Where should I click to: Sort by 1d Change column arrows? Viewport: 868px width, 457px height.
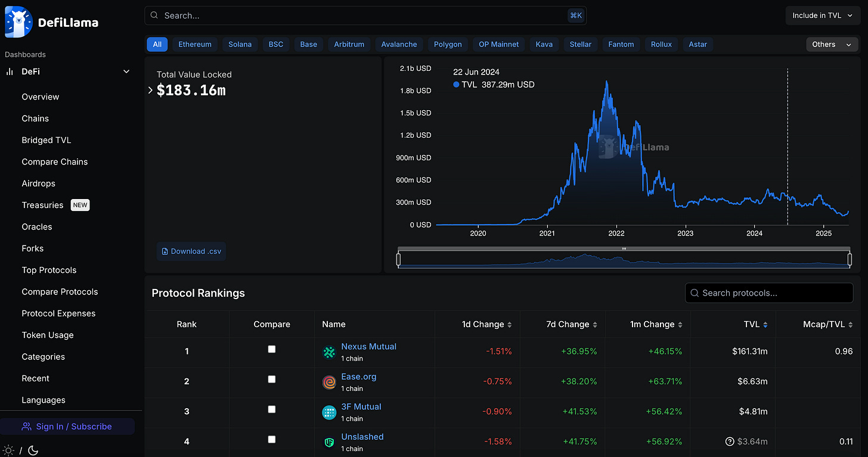coord(509,325)
